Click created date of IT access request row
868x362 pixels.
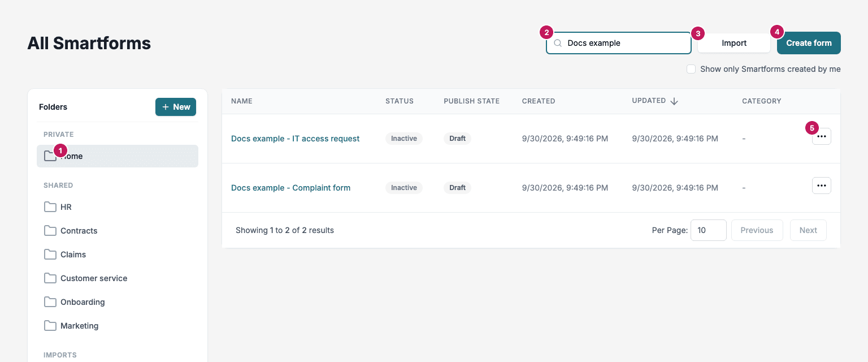click(565, 139)
